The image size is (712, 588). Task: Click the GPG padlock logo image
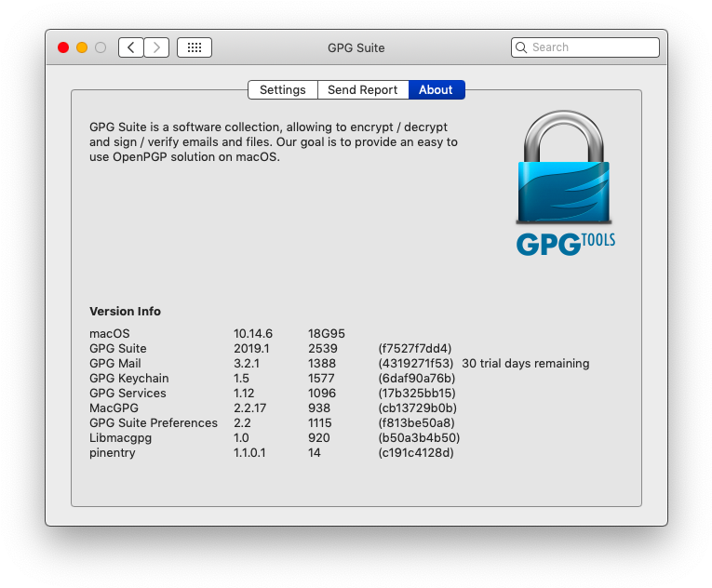pyautogui.click(x=564, y=167)
